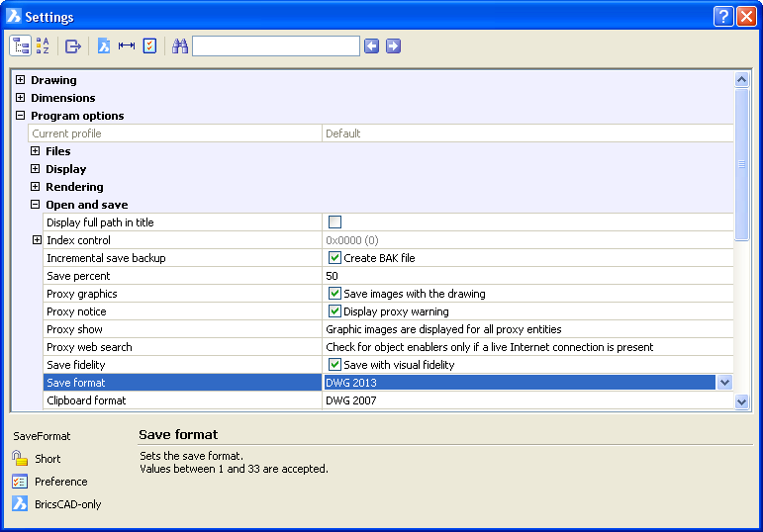
Task: Uncheck Save with visual fidelity
Action: pyautogui.click(x=334, y=365)
